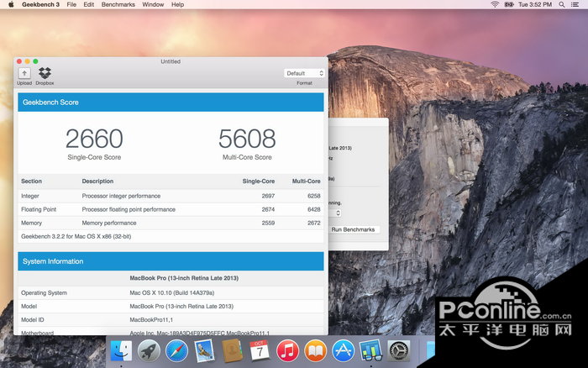This screenshot has height=368, width=588.
Task: Open the Format dropdown showing Default
Action: 304,73
